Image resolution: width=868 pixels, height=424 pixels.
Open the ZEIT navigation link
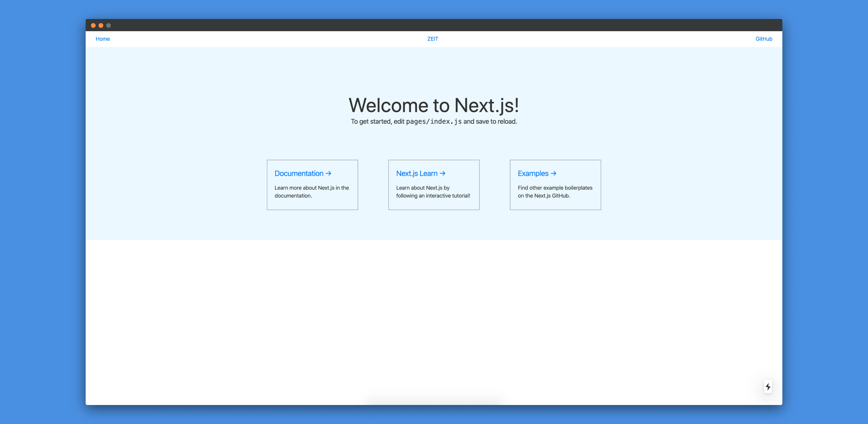coord(433,39)
